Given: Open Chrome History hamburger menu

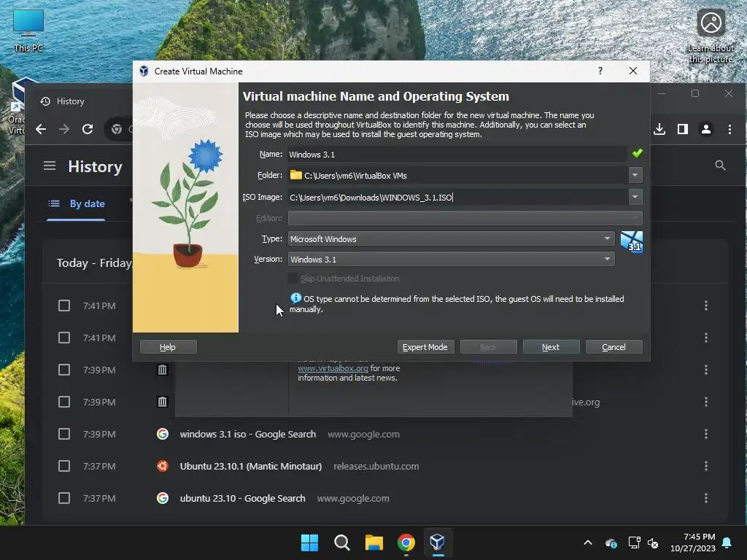Looking at the screenshot, I should tap(50, 166).
